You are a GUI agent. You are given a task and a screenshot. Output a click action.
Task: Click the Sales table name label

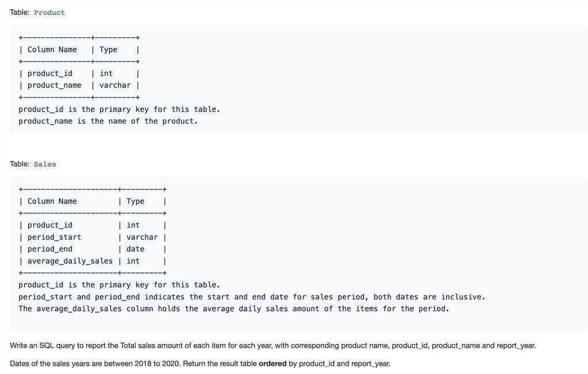tap(45, 164)
